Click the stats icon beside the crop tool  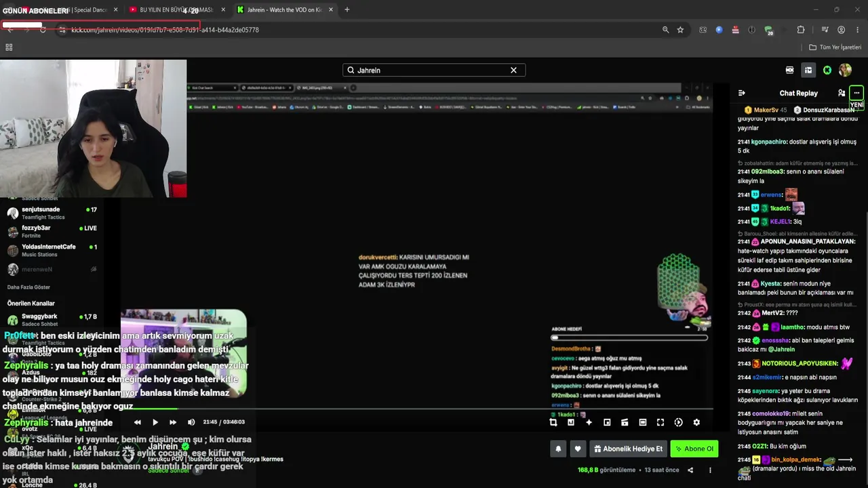(571, 422)
